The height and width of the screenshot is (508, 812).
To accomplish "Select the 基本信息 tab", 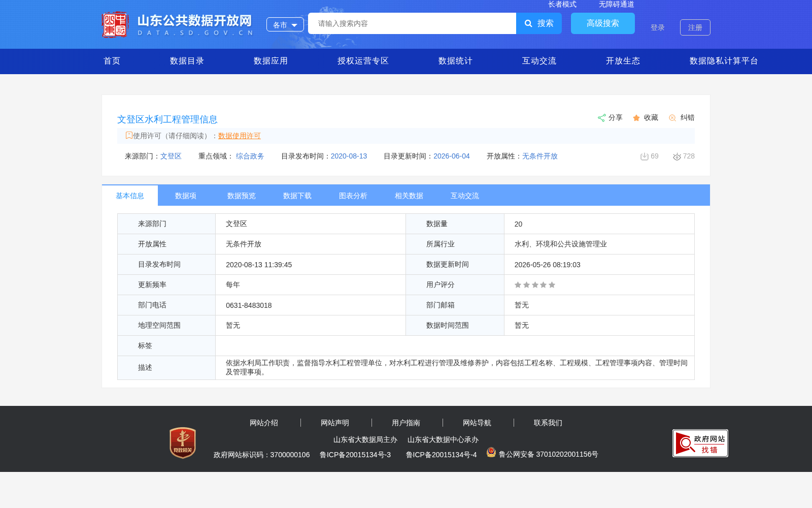I will 130,196.
